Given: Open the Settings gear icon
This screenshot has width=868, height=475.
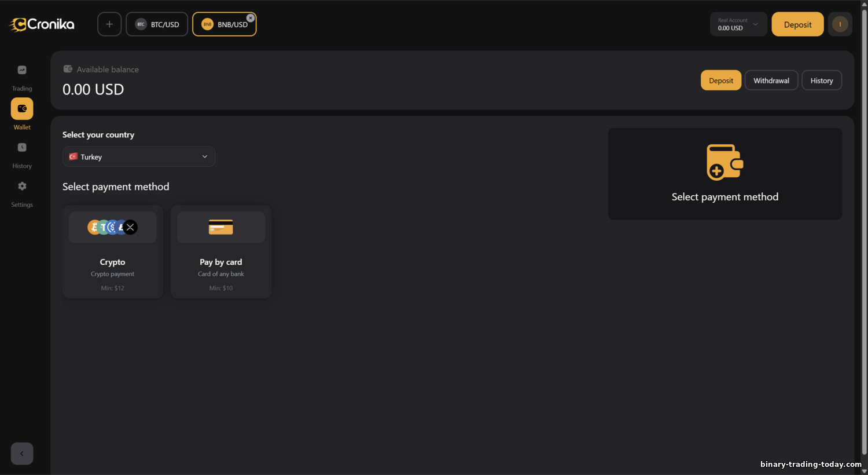Looking at the screenshot, I should click(x=22, y=187).
